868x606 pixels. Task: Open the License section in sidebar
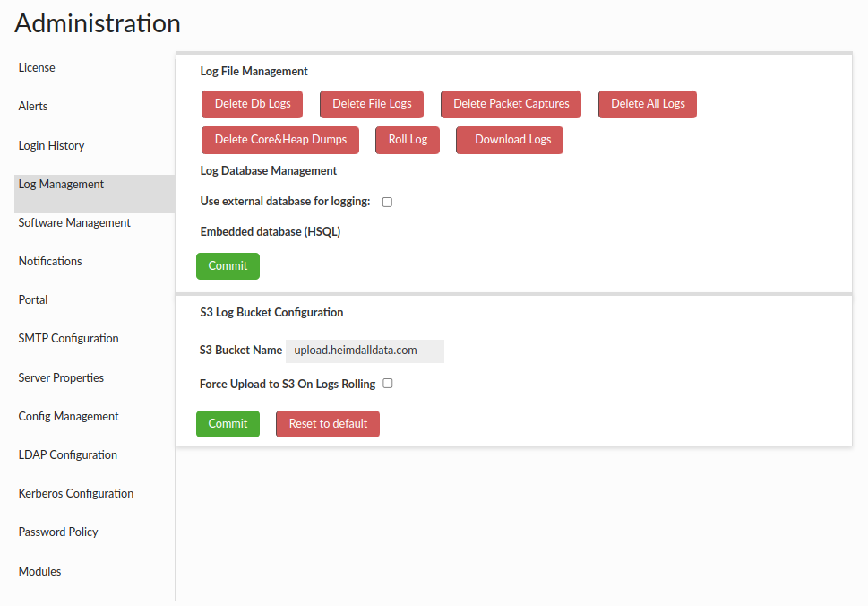point(37,68)
